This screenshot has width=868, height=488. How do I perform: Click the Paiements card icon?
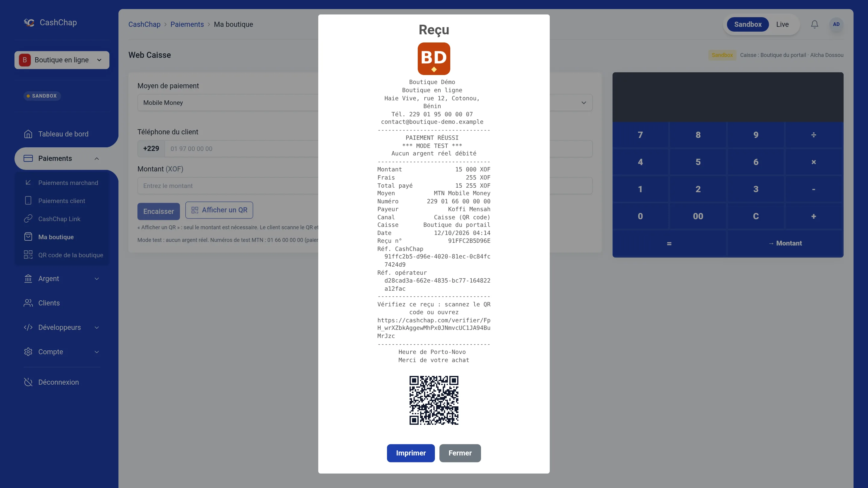click(x=28, y=158)
